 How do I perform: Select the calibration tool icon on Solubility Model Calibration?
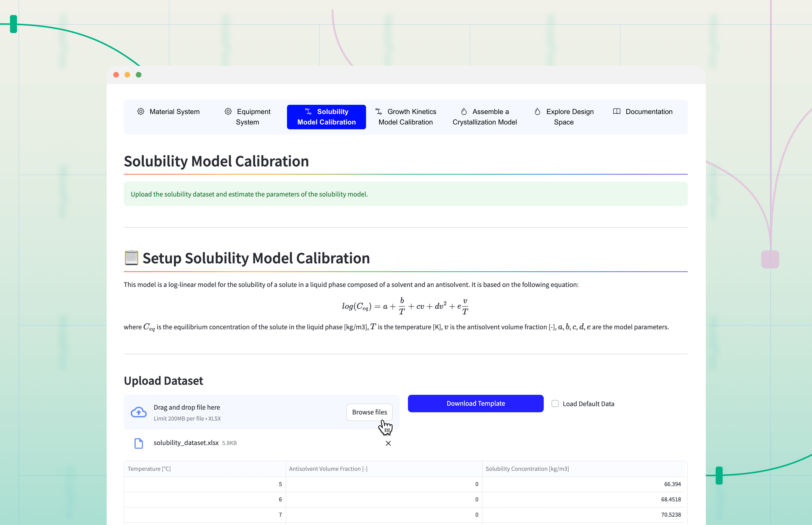308,112
